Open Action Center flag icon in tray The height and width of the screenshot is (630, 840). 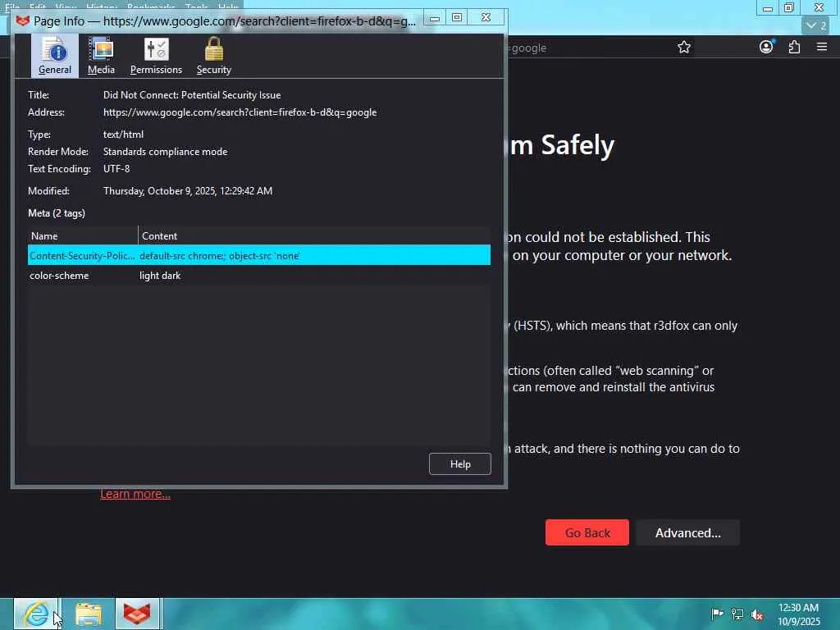coord(717,614)
